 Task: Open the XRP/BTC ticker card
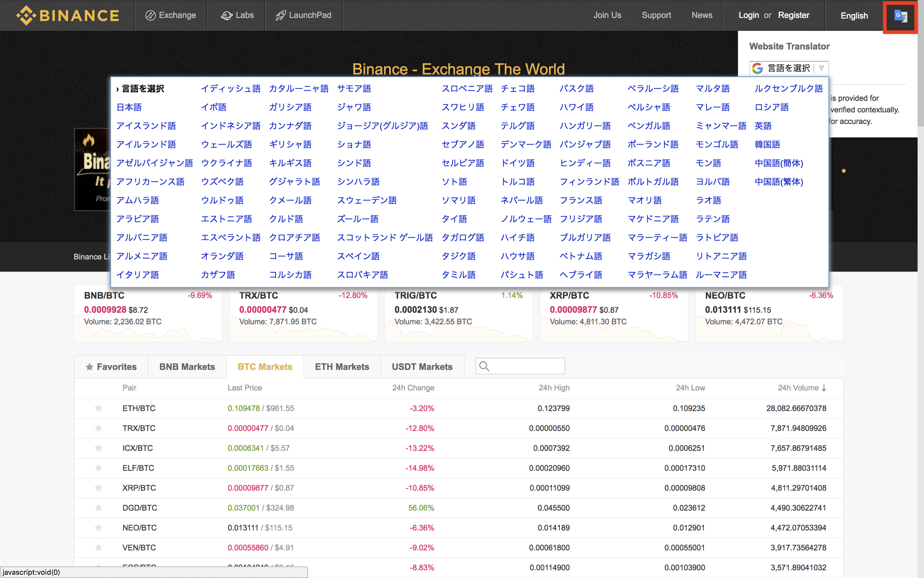[614, 314]
